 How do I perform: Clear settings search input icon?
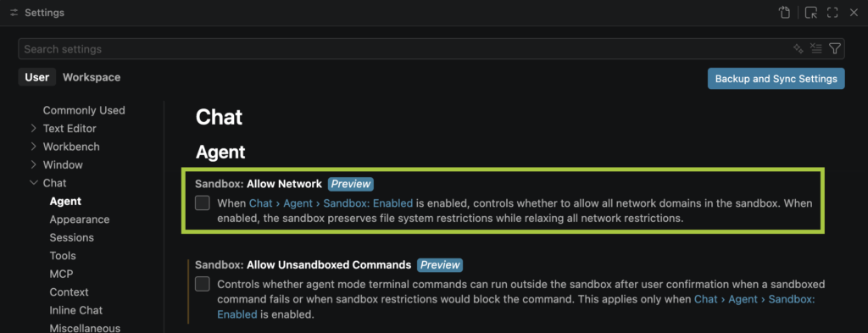point(815,48)
